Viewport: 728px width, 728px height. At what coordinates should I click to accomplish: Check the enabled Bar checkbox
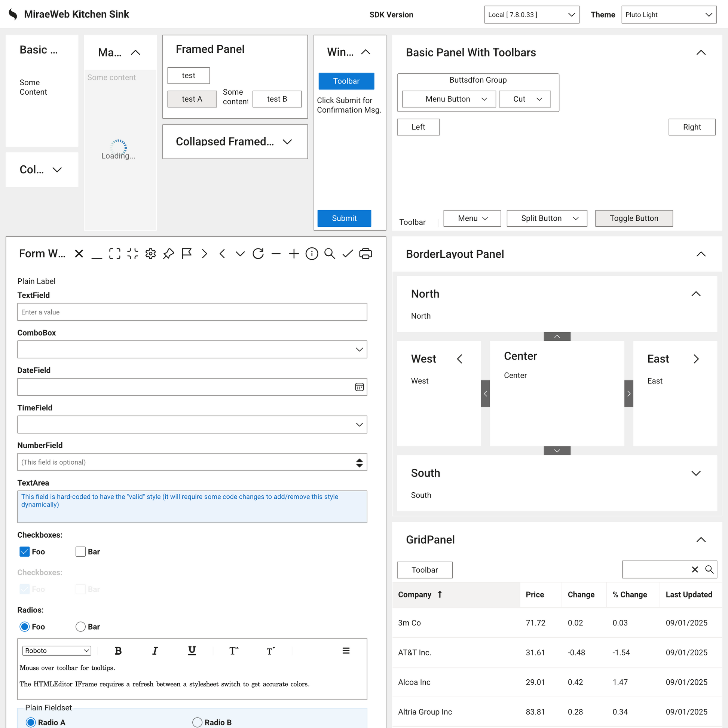coord(81,552)
